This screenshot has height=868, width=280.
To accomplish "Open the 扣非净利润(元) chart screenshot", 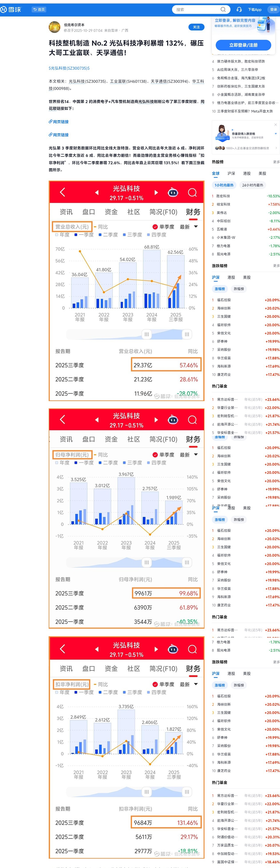I will click(x=126, y=747).
